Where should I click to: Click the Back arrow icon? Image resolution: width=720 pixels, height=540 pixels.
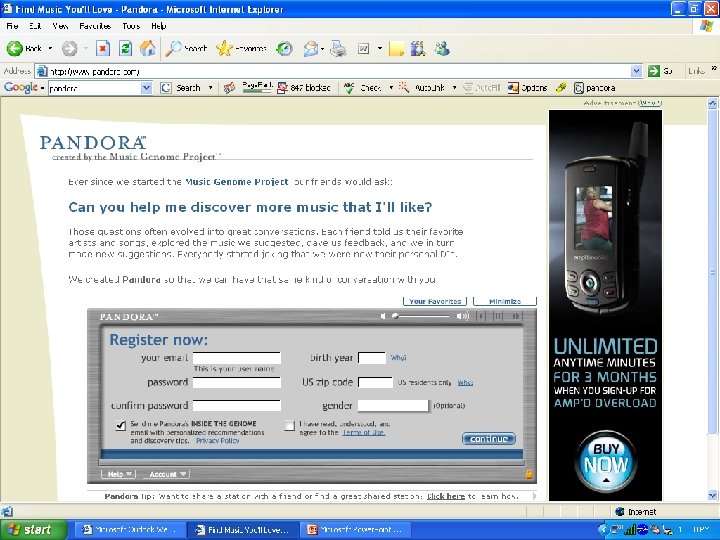[x=14, y=48]
